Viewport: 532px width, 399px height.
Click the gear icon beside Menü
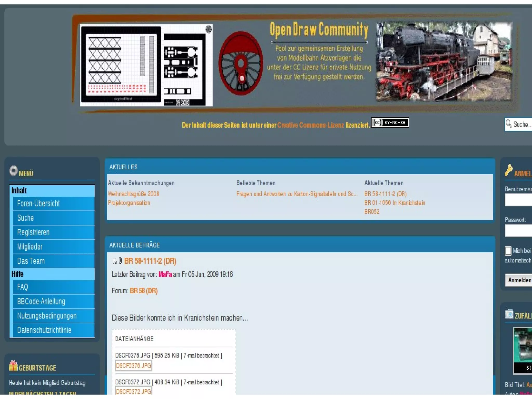14,171
